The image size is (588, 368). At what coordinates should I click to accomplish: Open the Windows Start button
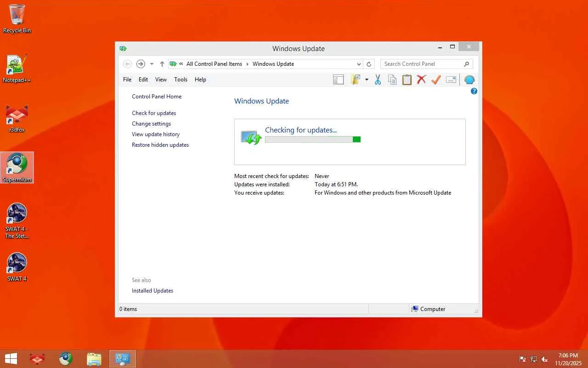click(x=11, y=359)
